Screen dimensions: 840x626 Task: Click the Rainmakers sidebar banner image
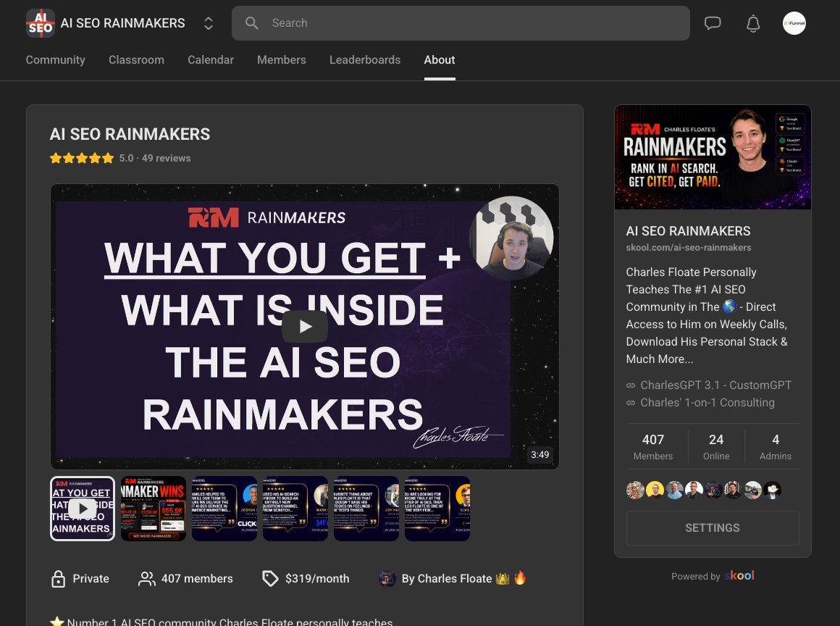713,157
